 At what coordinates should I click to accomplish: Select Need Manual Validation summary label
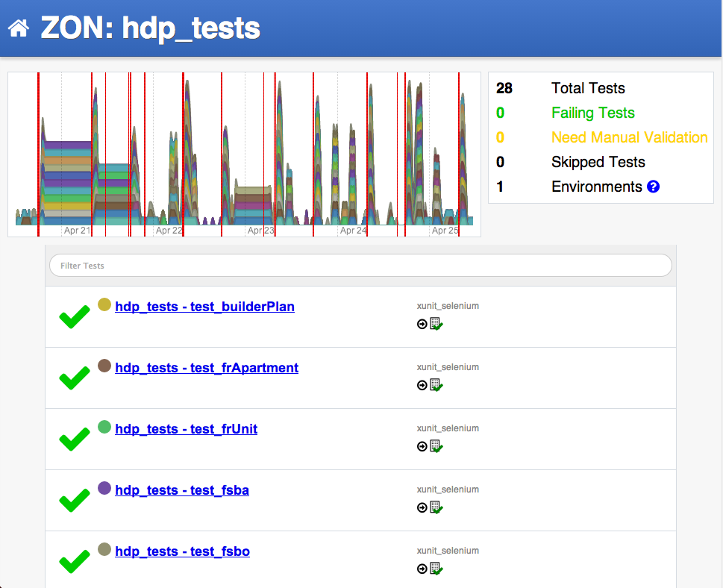[x=629, y=138]
